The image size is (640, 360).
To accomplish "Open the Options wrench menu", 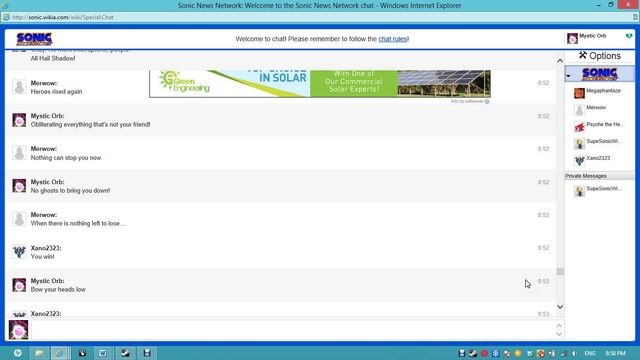I will click(x=600, y=56).
